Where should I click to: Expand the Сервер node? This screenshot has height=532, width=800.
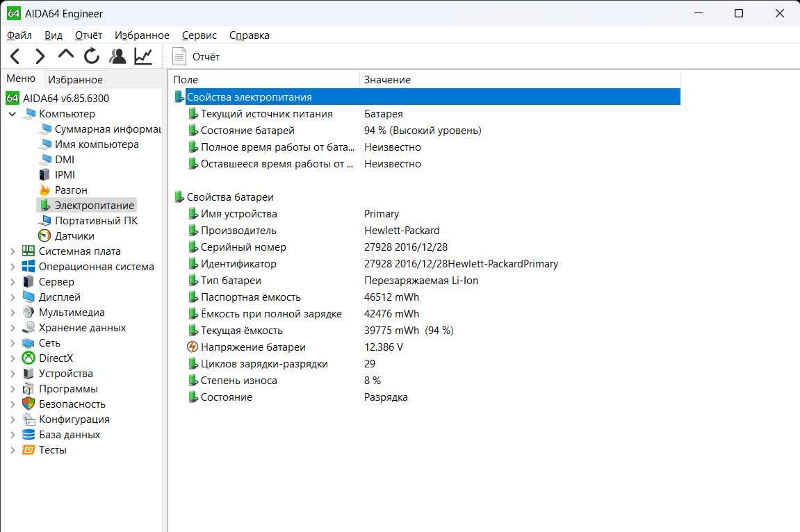13,282
